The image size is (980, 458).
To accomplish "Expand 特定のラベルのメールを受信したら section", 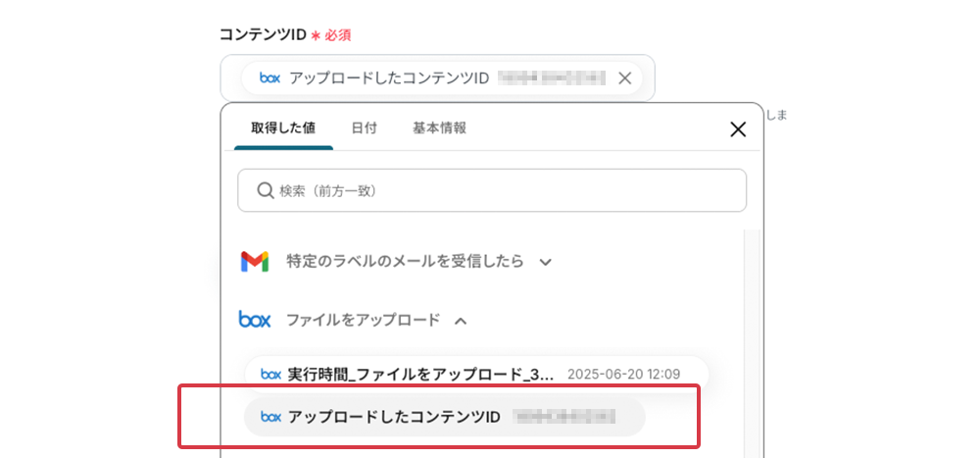I will point(546,262).
